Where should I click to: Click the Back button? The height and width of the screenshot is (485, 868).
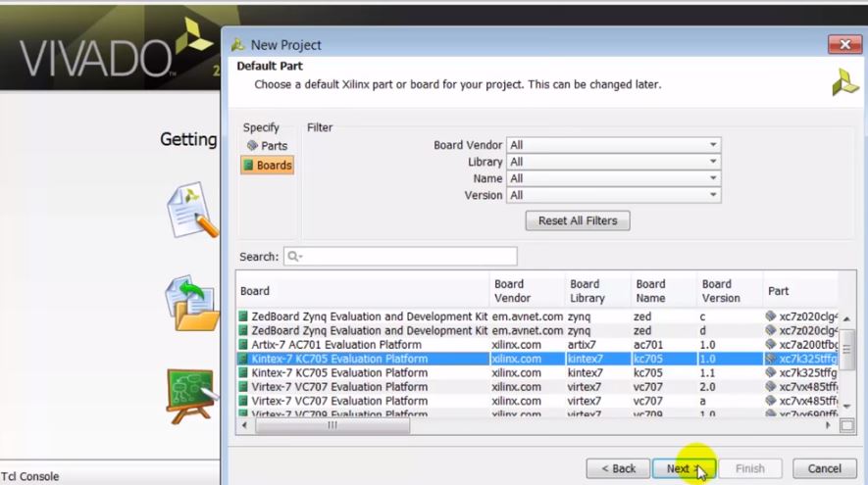pyautogui.click(x=618, y=468)
